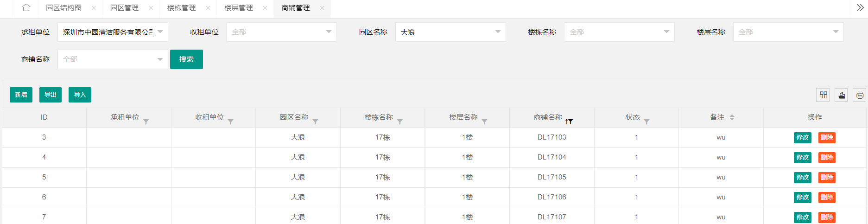The width and height of the screenshot is (868, 224).
Task: Switch to the 楼层管理 tab
Action: pyautogui.click(x=239, y=8)
